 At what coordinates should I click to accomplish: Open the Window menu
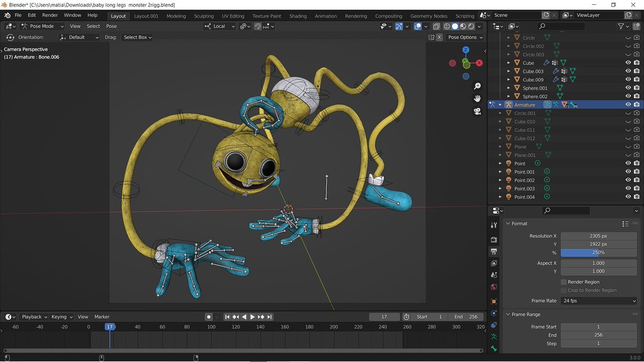coord(72,15)
